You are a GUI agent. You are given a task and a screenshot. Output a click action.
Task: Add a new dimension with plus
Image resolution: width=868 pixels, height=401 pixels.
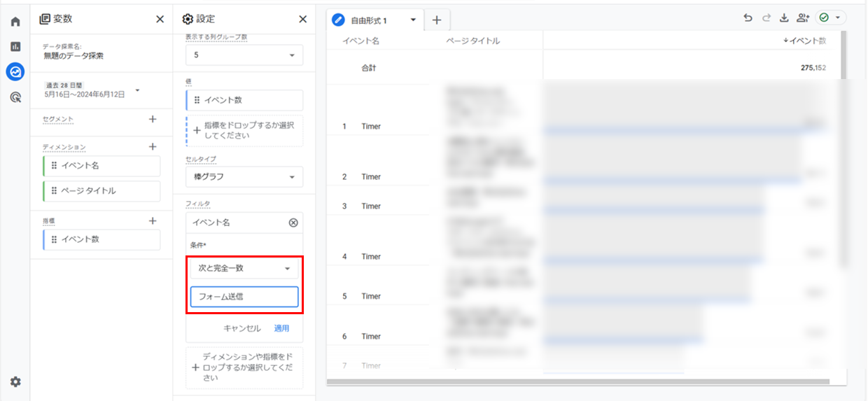click(153, 147)
